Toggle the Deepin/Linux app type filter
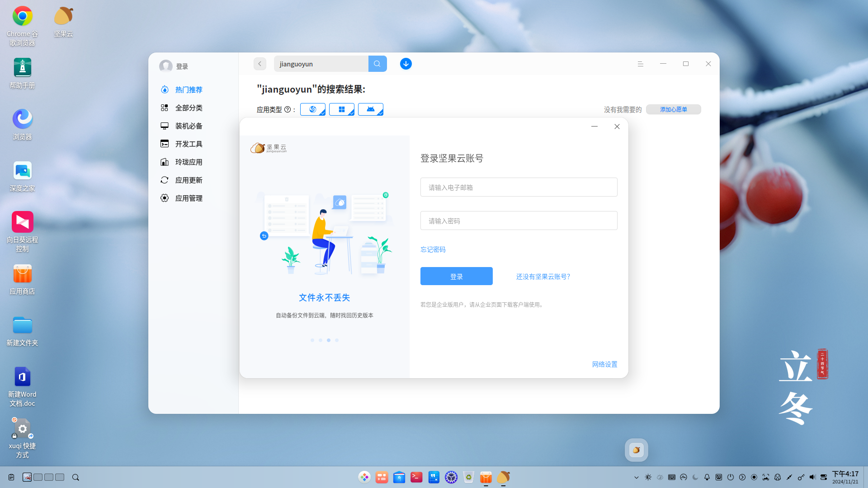This screenshot has height=488, width=868. click(313, 109)
